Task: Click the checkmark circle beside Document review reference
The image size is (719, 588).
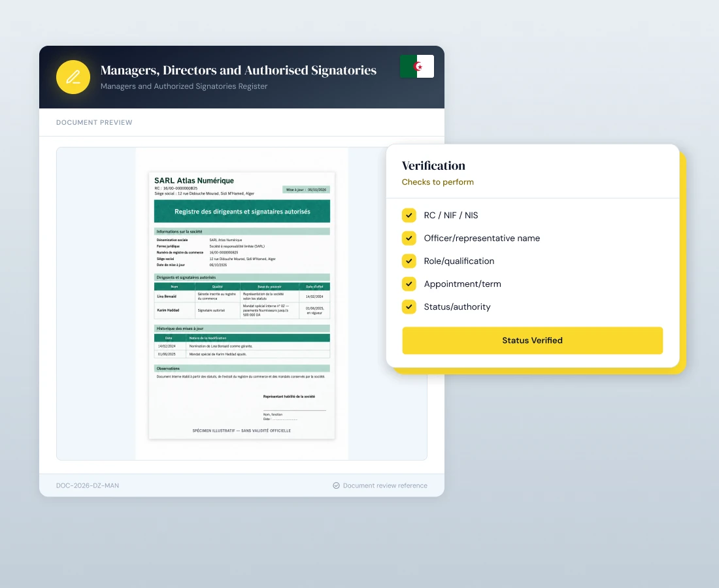Action: point(336,485)
